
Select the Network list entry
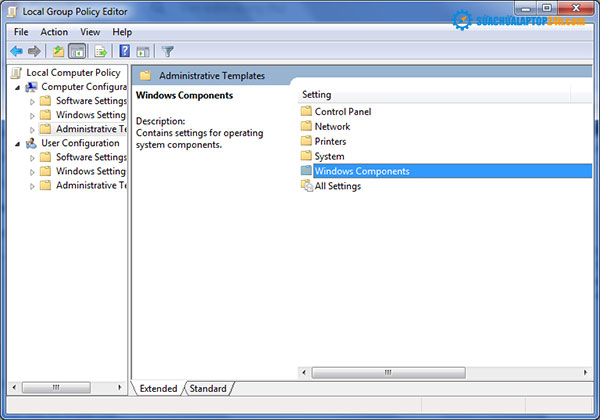(x=332, y=126)
